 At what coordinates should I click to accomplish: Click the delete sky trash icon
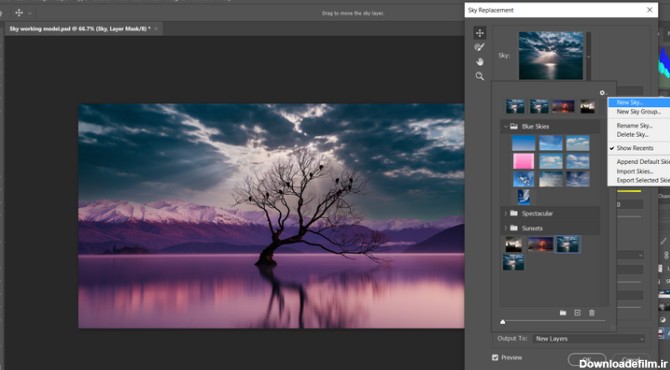point(591,313)
